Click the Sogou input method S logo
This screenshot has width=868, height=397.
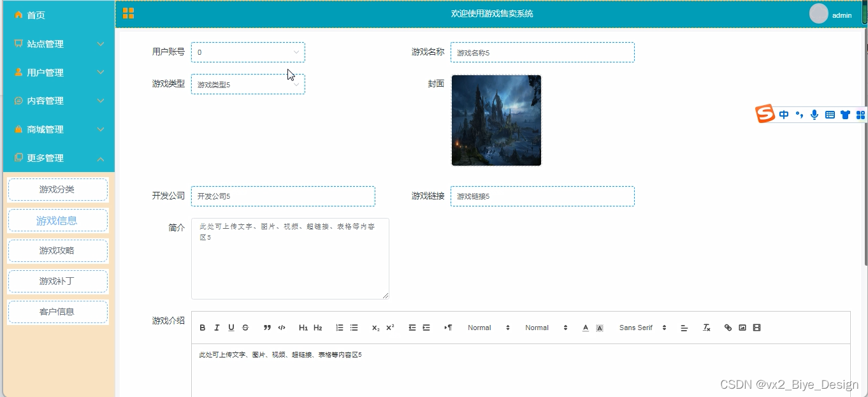(765, 114)
